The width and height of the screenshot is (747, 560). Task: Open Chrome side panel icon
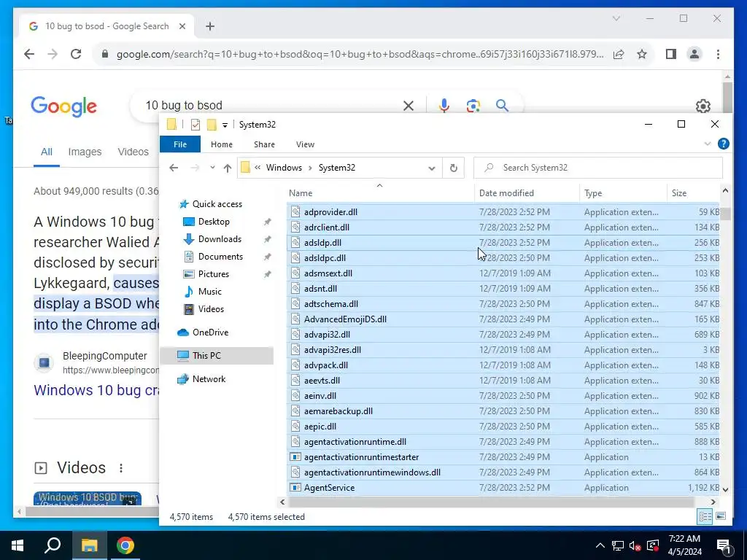[671, 54]
